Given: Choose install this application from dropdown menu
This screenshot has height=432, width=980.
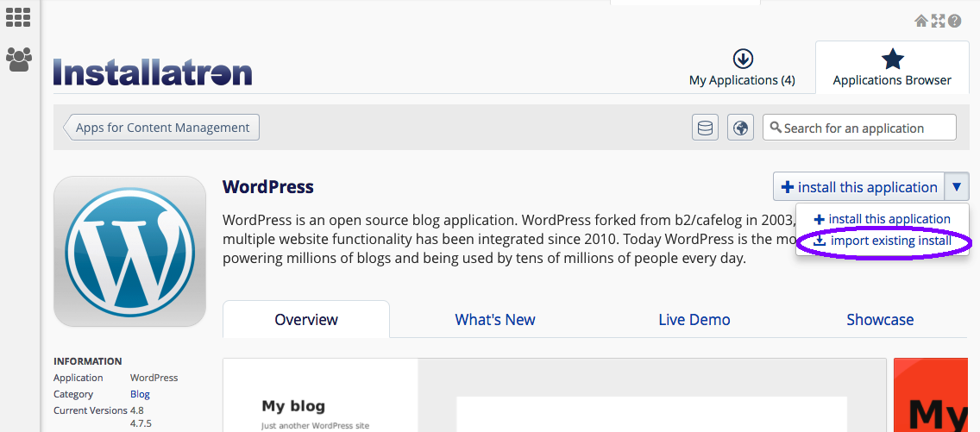Looking at the screenshot, I should [x=882, y=219].
